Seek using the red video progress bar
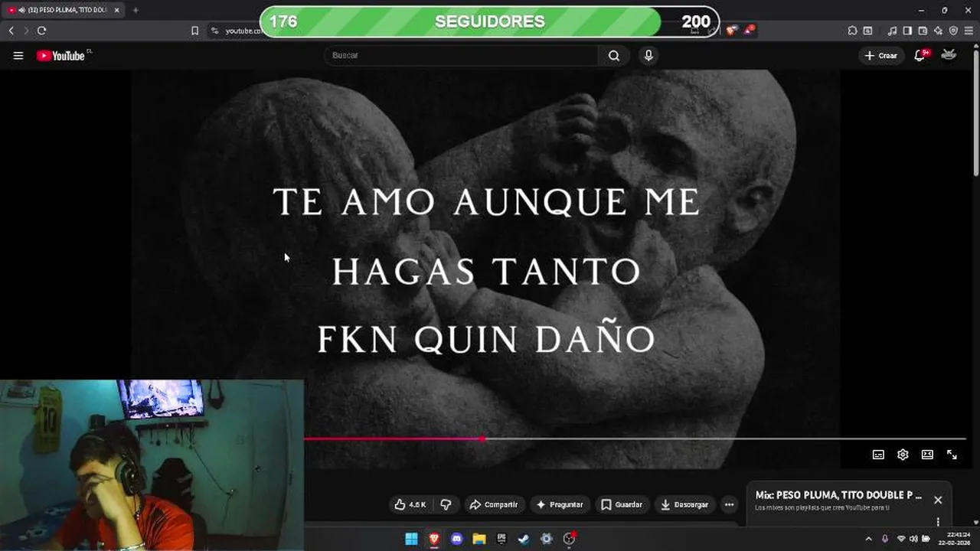This screenshot has height=551, width=980. pos(635,439)
